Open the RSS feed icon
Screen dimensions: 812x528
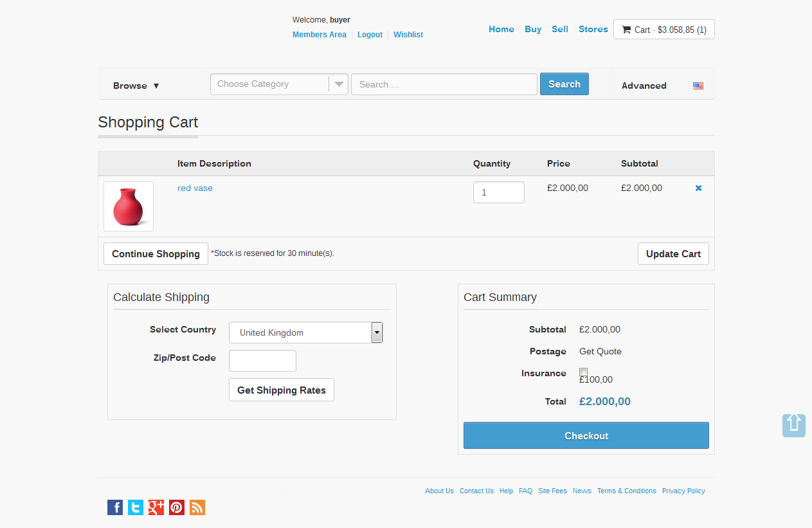(x=197, y=507)
